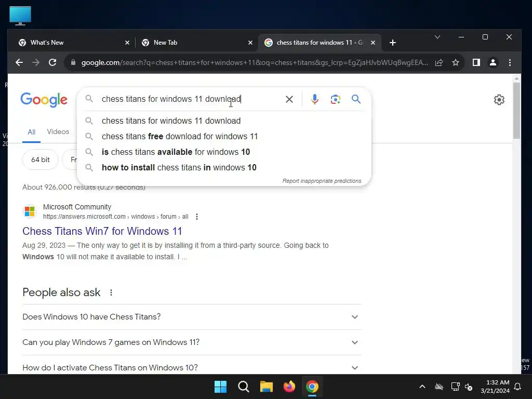
Task: Open the tab search dropdown arrow
Action: tap(437, 37)
